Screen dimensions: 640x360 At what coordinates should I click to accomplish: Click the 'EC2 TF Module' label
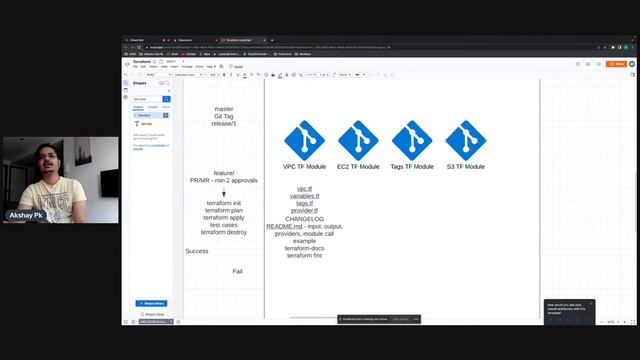[358, 167]
